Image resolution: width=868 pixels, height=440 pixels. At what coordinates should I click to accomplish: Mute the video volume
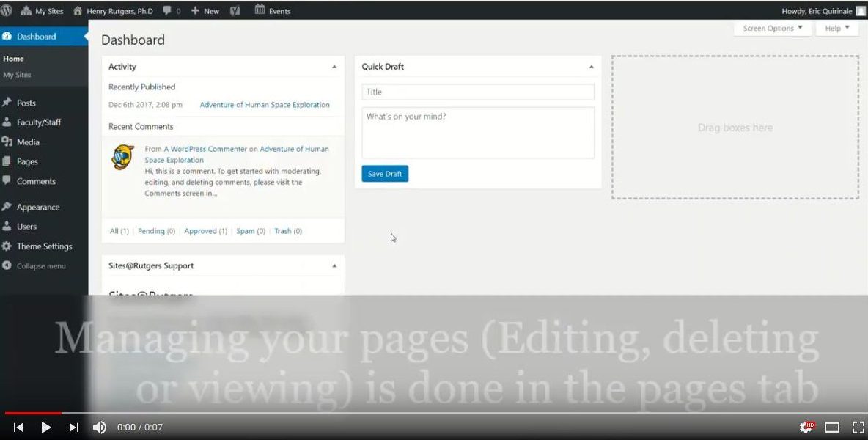(100, 427)
